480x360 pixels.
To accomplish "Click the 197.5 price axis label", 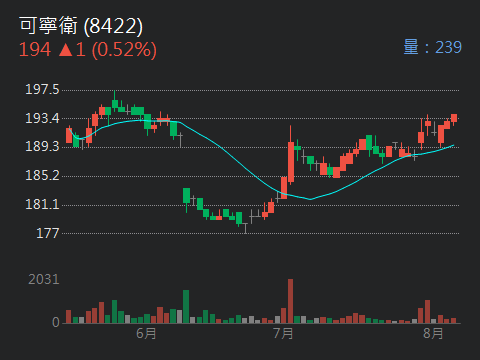I will [42, 90].
